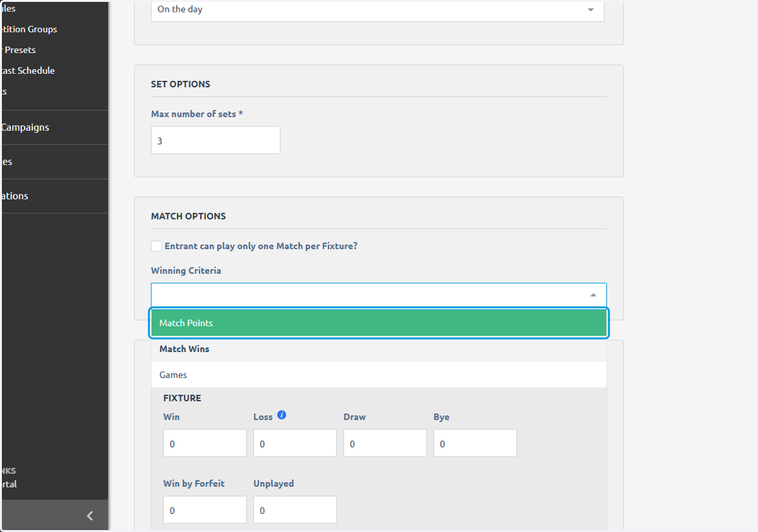Click the info icon next to Loss
Screen dimensions: 758x532
pyautogui.click(x=282, y=415)
